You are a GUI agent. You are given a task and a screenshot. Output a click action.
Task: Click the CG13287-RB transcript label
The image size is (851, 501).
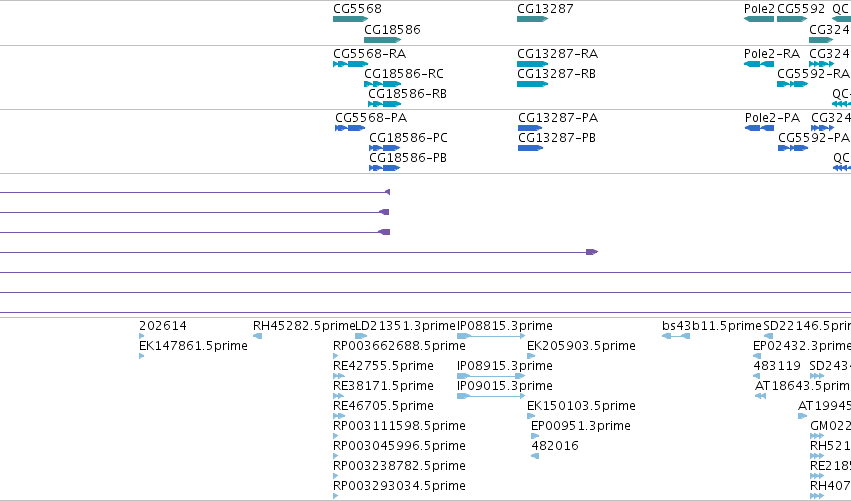click(556, 74)
